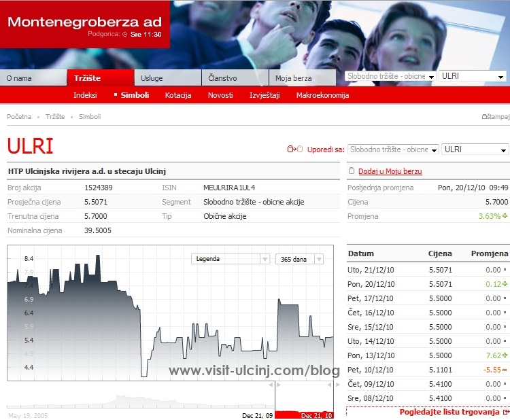The image size is (510, 420).
Task: Open the Makroekonomija submenu item
Action: 322,95
